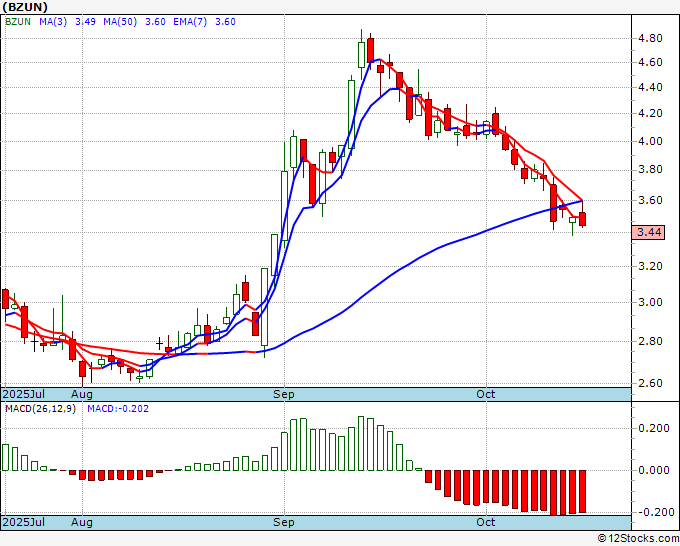
Task: Select Aug on the upper date axis
Action: [x=82, y=394]
